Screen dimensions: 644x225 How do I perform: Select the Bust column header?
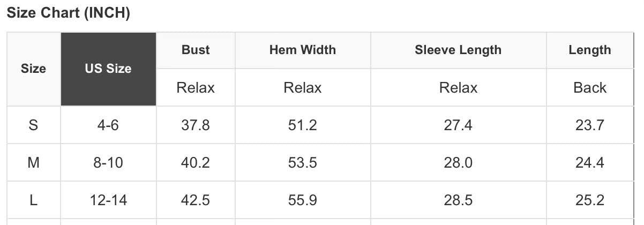(x=196, y=50)
